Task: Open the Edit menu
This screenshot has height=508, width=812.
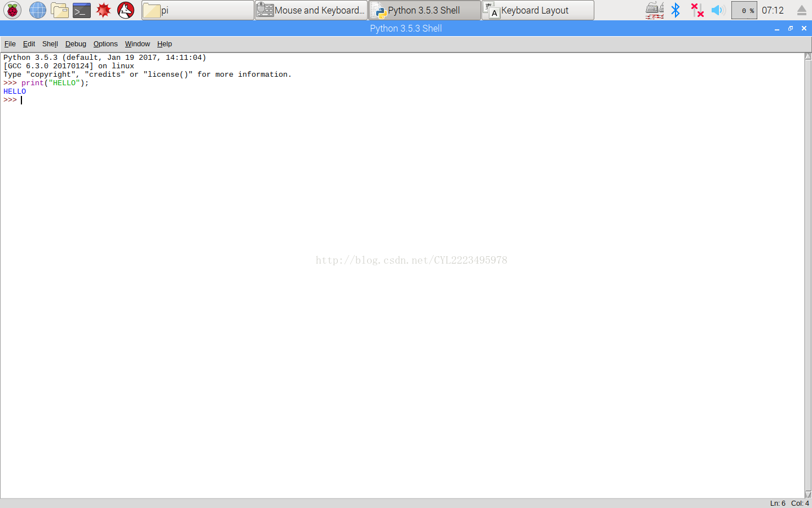Action: click(29, 44)
